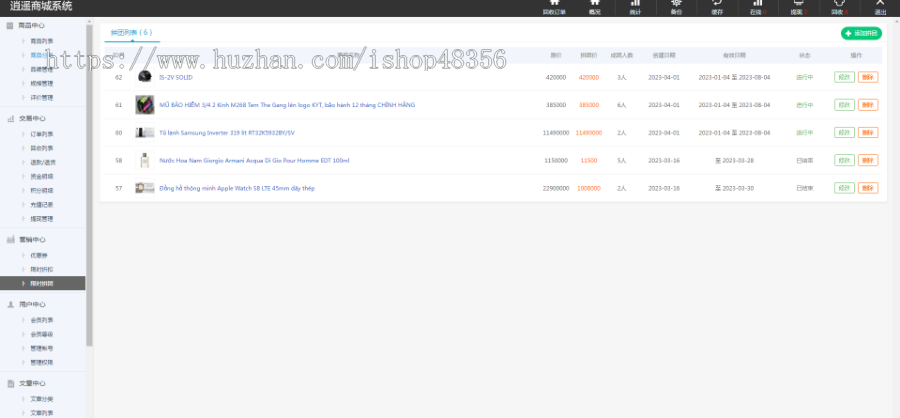Click the IS-2V SOLID helmet thumbnail

tap(145, 77)
